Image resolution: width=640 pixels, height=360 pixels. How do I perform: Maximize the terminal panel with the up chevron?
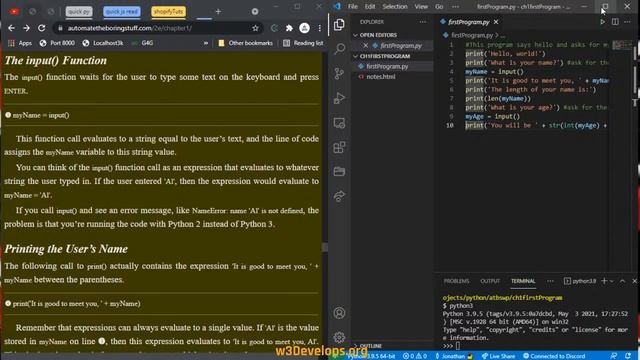pos(622,281)
